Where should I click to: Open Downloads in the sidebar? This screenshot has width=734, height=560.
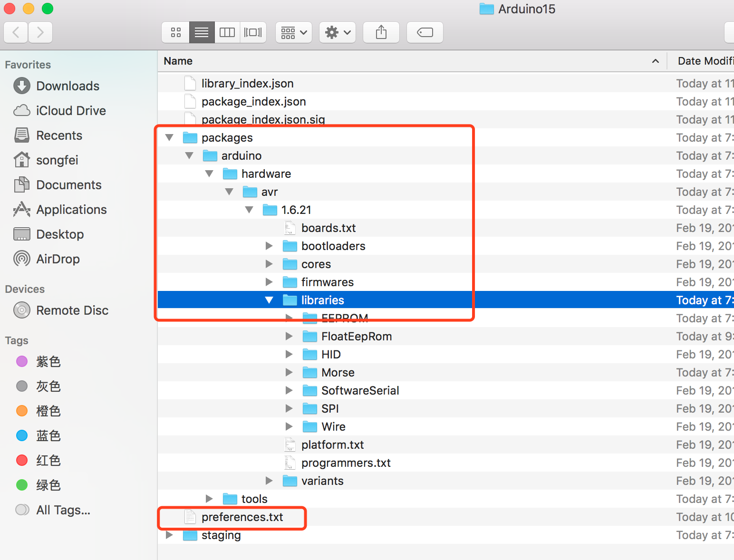pos(68,86)
